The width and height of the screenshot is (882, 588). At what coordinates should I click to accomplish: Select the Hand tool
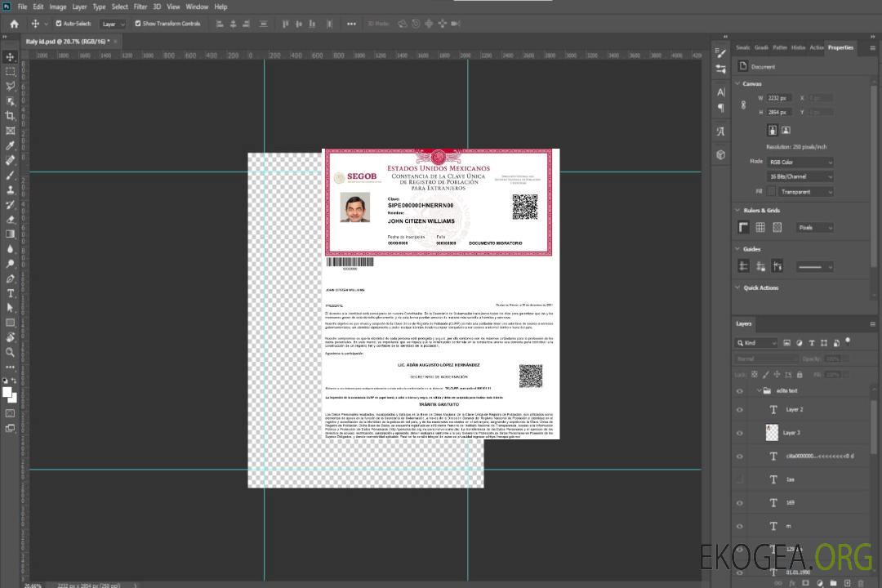pos(10,337)
